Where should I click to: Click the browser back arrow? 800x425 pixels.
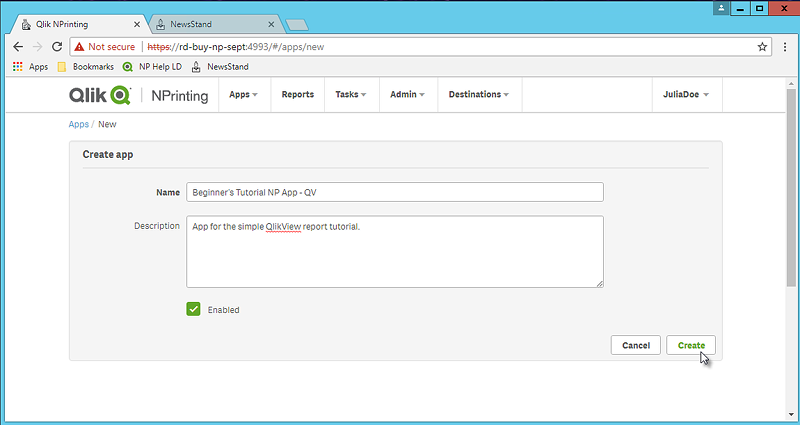[18, 46]
